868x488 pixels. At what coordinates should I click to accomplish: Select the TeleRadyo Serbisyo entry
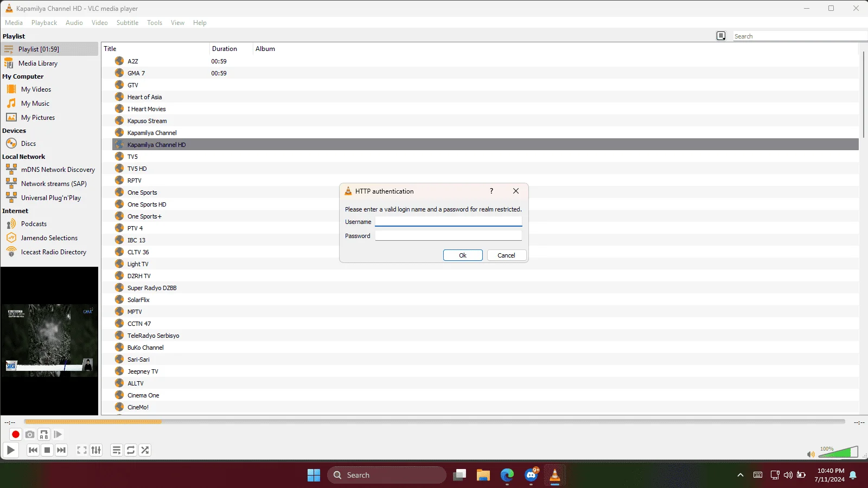point(486,336)
